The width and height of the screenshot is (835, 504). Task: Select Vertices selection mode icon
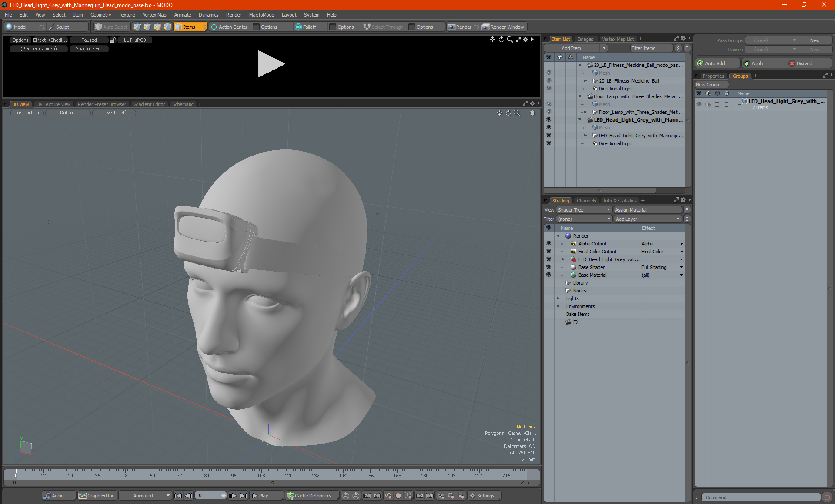pyautogui.click(x=137, y=27)
